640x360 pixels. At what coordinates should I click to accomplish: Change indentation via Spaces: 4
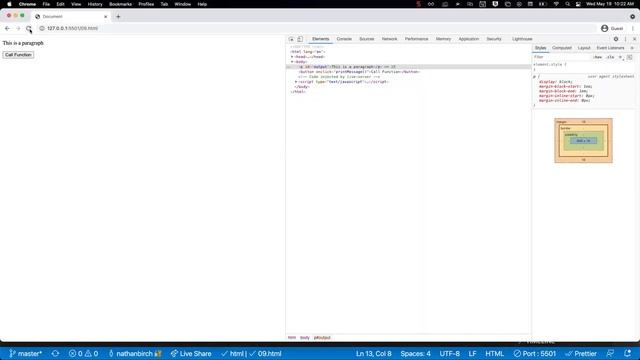tap(416, 354)
